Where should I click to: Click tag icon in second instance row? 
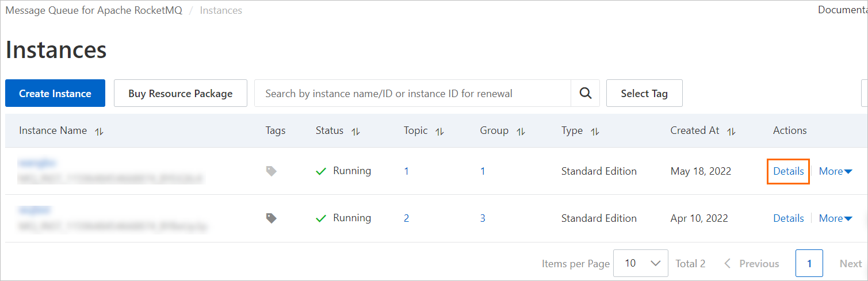click(x=271, y=218)
